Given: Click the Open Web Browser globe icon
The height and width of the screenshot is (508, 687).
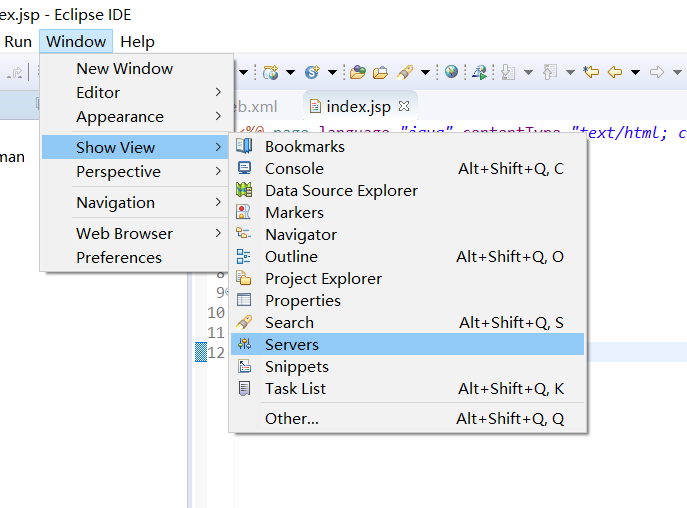Looking at the screenshot, I should click(451, 71).
